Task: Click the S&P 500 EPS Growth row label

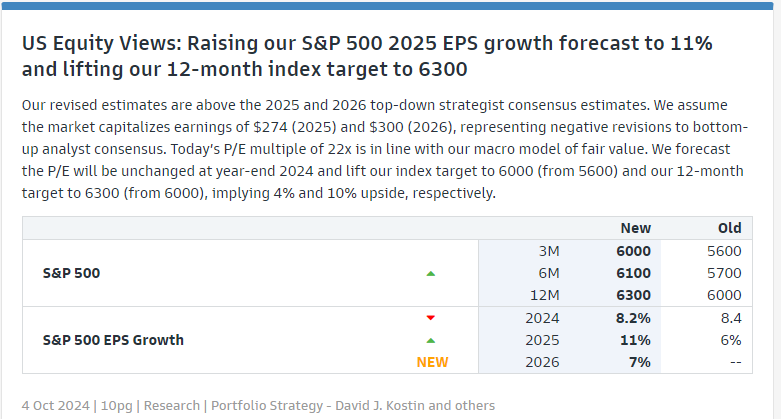Action: coord(113,340)
